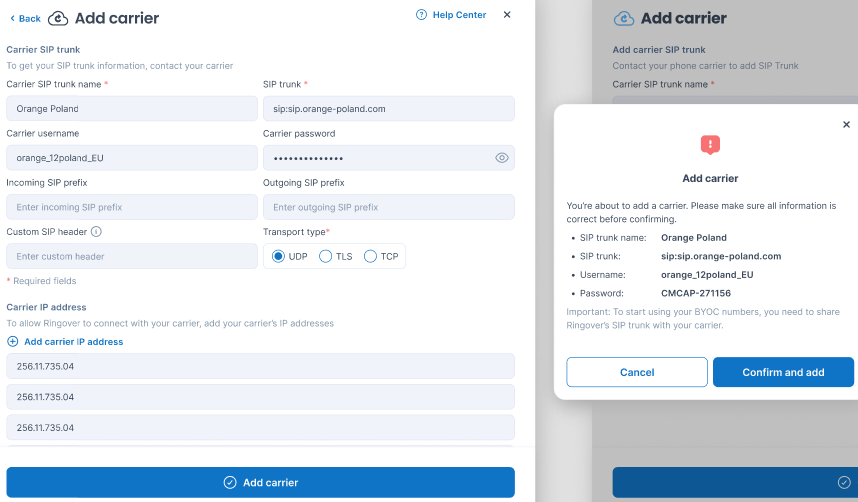Viewport: 858px width, 502px height.
Task: Open the Help Center link
Action: point(459,15)
